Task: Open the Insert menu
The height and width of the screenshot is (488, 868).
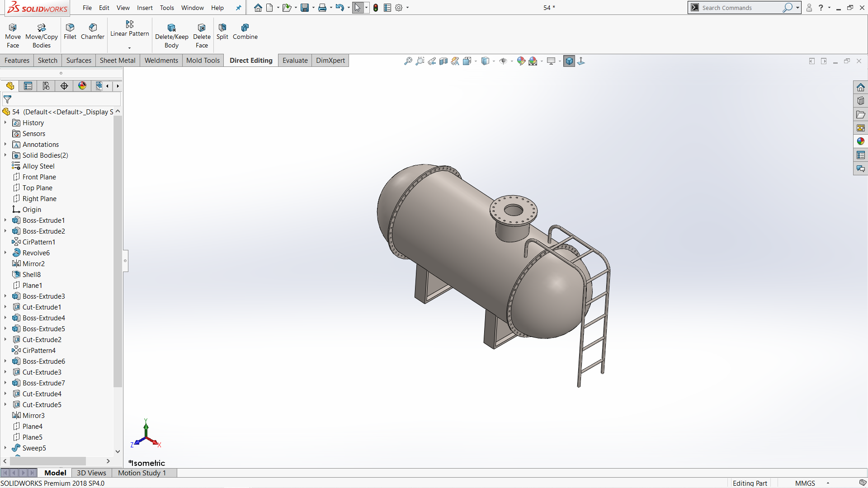Action: (145, 8)
